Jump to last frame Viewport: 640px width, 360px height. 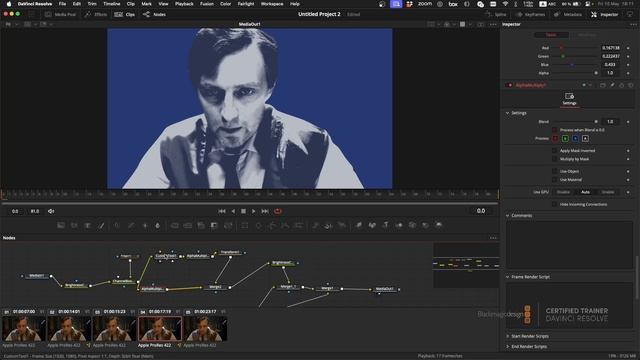click(265, 211)
